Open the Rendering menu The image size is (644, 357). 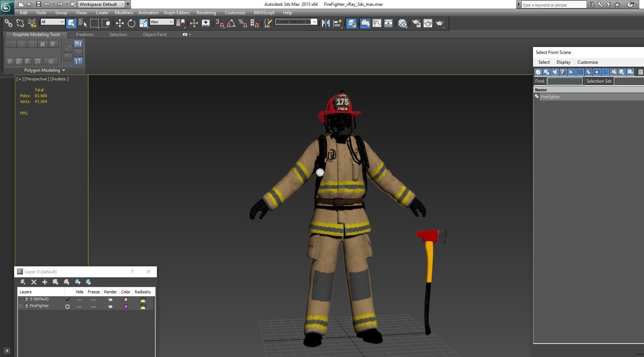206,12
